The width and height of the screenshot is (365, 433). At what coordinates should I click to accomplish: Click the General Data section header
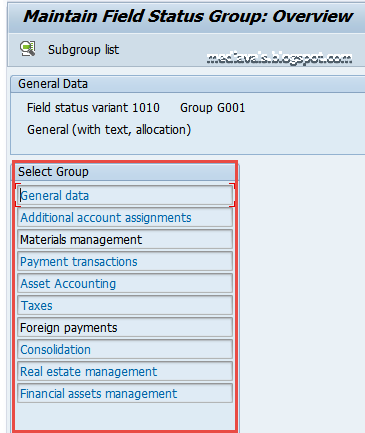tap(188, 84)
